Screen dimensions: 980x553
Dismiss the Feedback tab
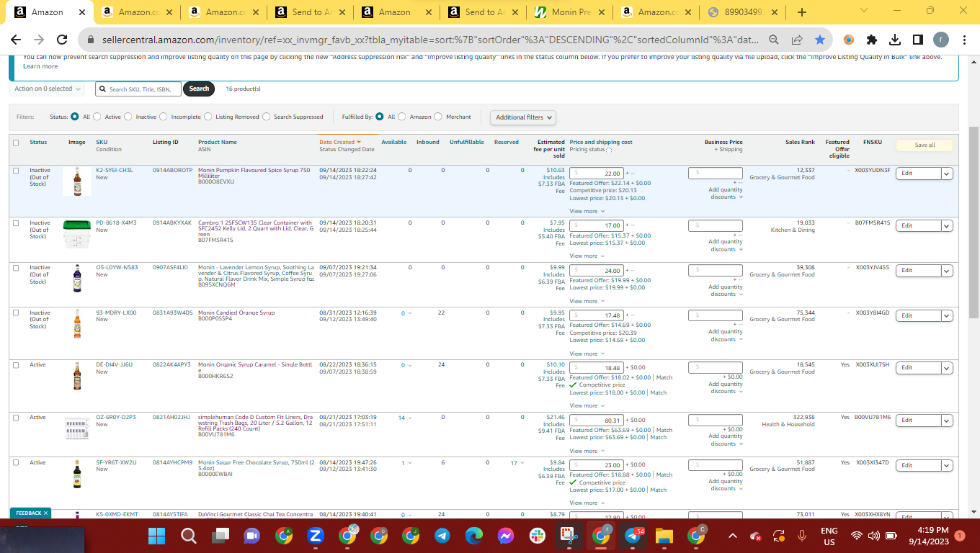point(46,513)
